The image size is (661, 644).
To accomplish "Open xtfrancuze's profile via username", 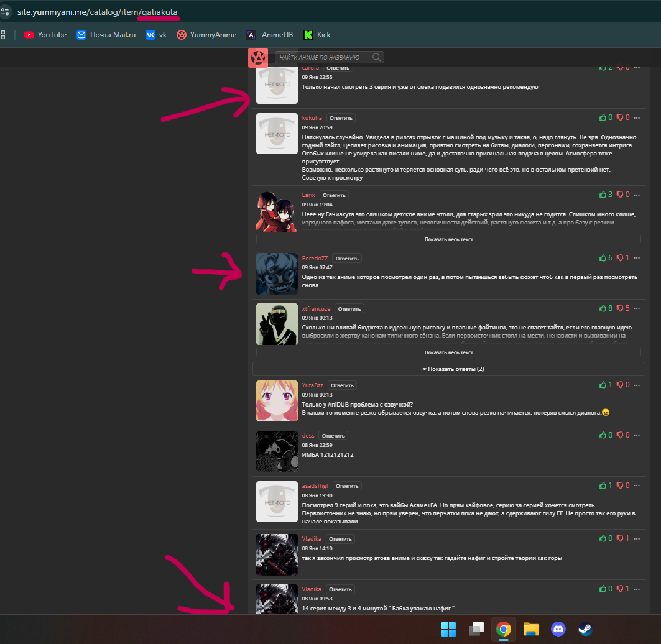I will click(316, 309).
